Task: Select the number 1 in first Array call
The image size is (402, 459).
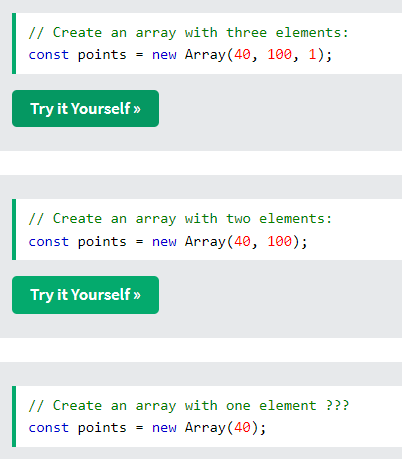Action: (x=312, y=54)
